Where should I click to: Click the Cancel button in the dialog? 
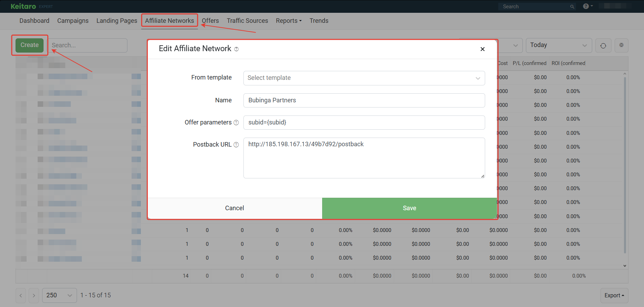click(235, 208)
